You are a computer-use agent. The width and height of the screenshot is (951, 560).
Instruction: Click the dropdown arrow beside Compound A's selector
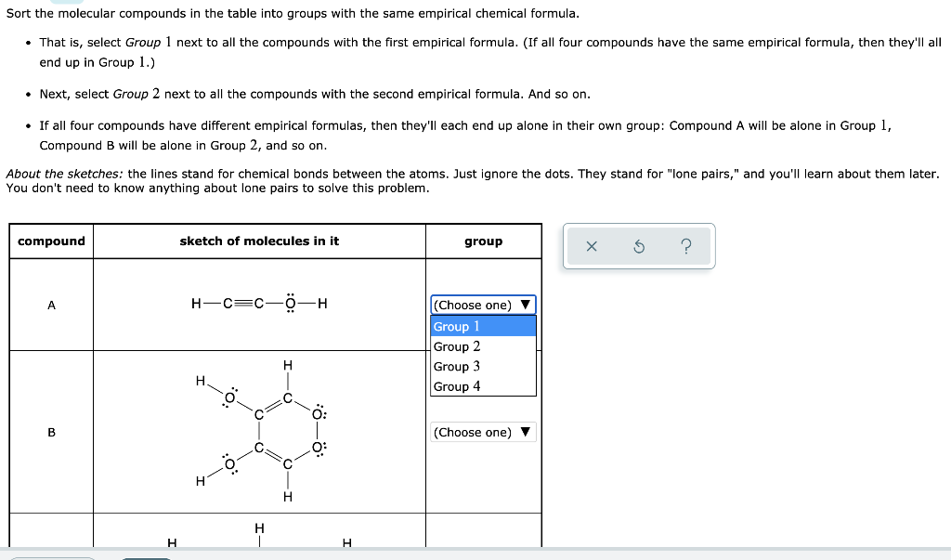526,305
